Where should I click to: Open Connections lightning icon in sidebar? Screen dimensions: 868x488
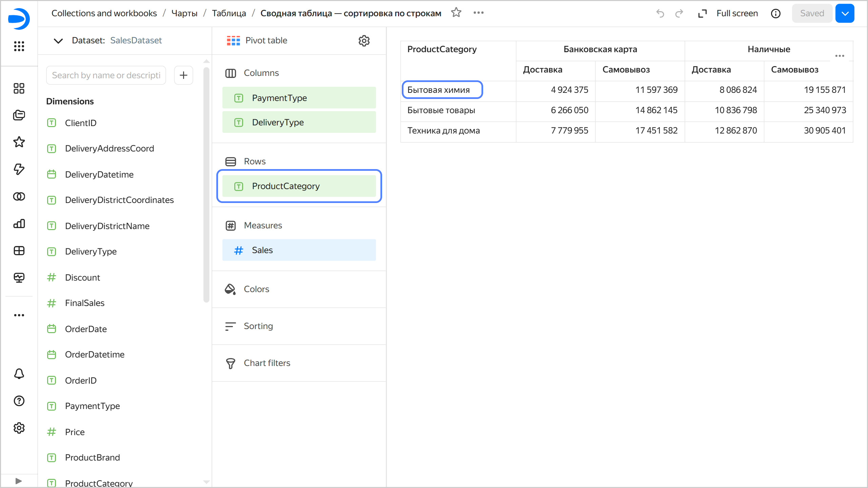pos(19,169)
